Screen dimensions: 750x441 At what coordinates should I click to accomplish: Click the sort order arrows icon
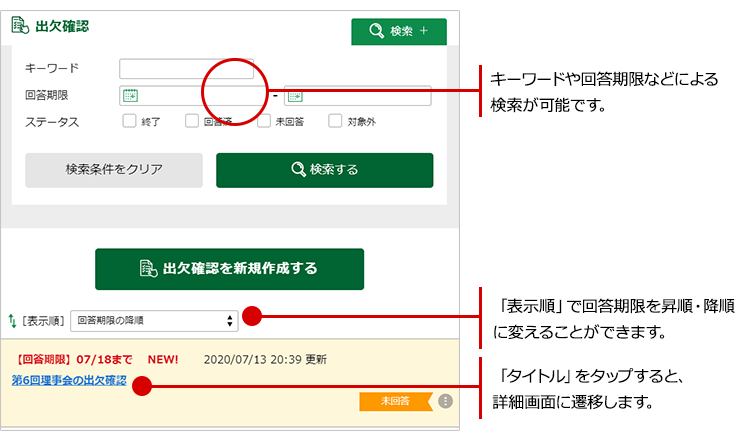(12, 321)
